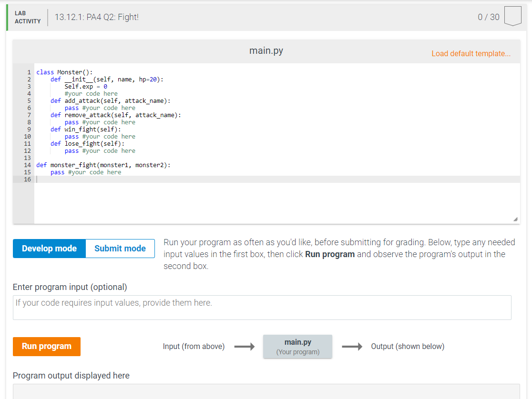Click the main.py program box in the flow diagram
The width and height of the screenshot is (532, 399).
[297, 346]
